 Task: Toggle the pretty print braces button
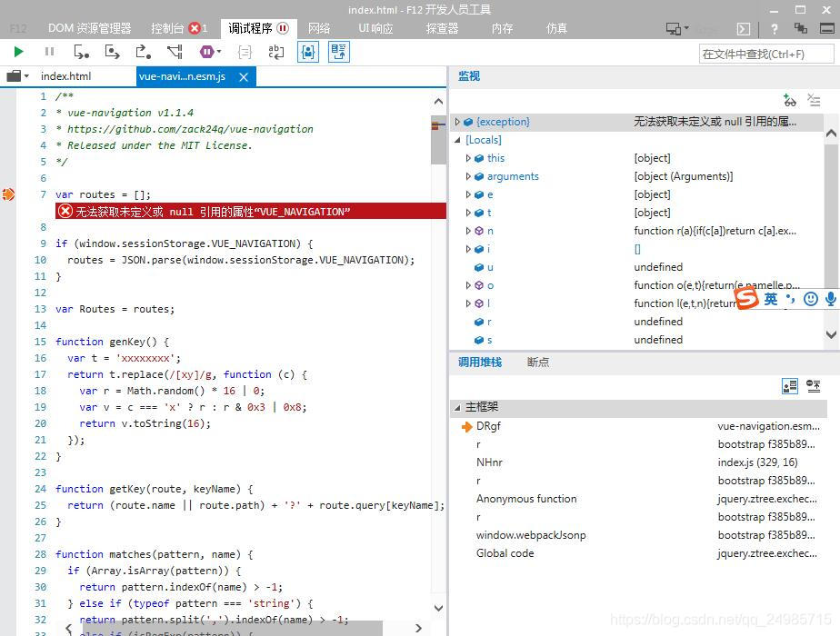(245, 53)
